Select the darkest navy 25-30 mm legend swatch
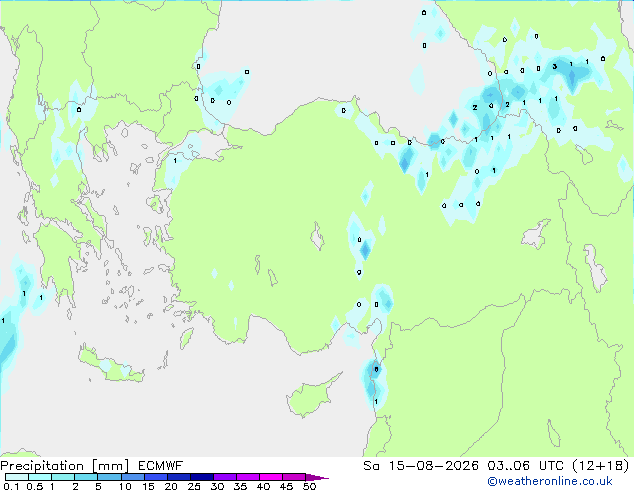634x490 pixels. point(202,477)
